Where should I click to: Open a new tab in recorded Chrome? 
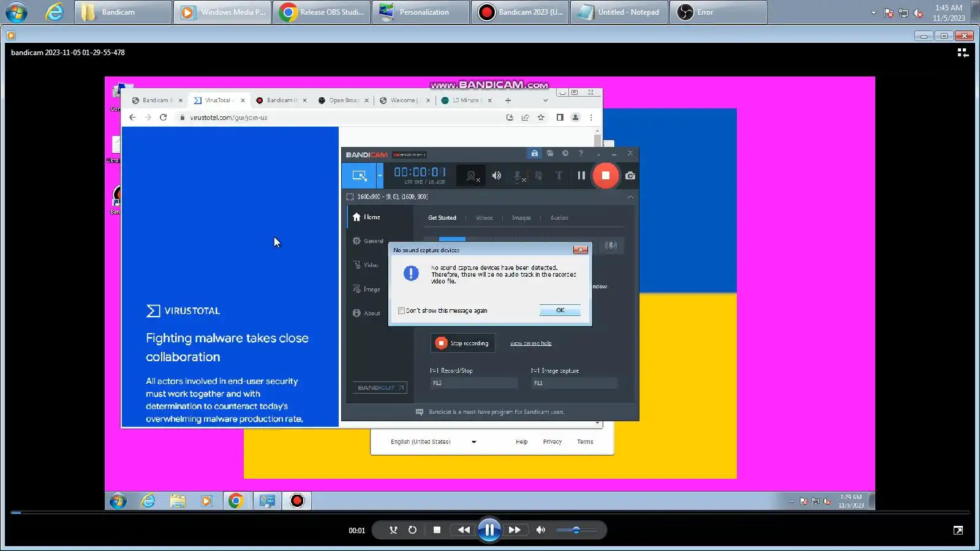[508, 100]
